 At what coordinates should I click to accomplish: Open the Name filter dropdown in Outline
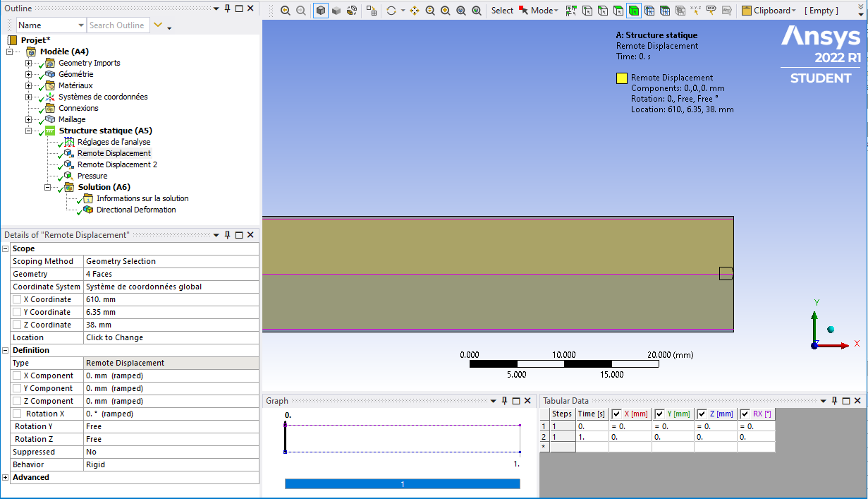tap(80, 25)
